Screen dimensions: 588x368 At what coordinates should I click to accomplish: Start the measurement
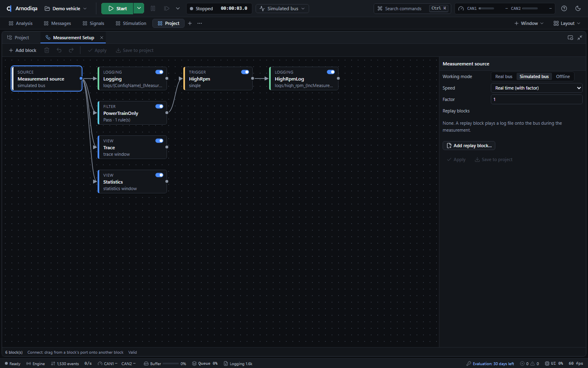[x=117, y=9]
